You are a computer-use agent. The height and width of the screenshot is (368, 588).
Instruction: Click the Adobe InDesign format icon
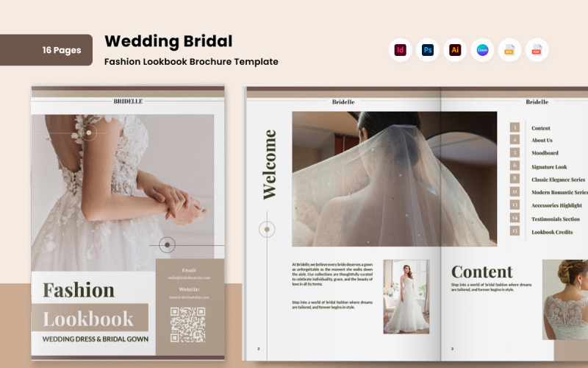point(400,50)
